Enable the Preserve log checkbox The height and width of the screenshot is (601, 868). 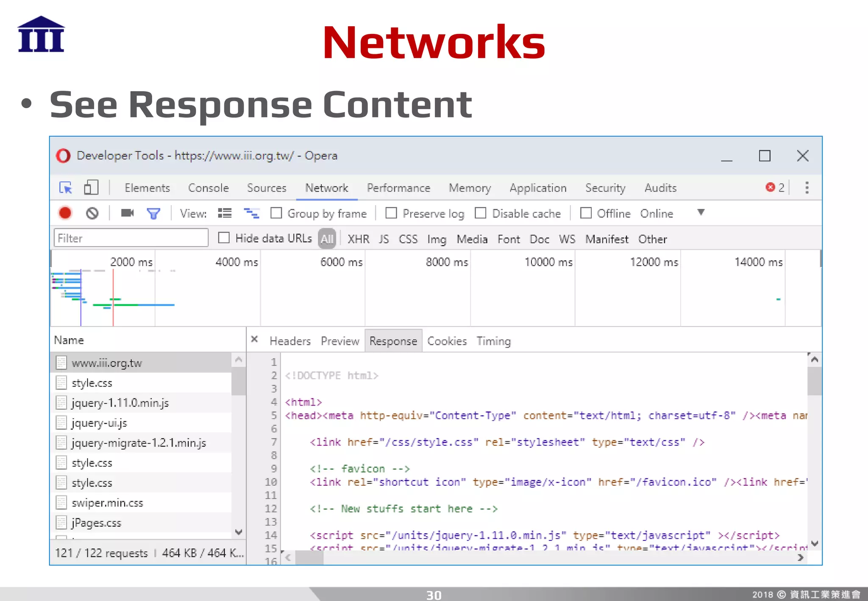coord(391,213)
